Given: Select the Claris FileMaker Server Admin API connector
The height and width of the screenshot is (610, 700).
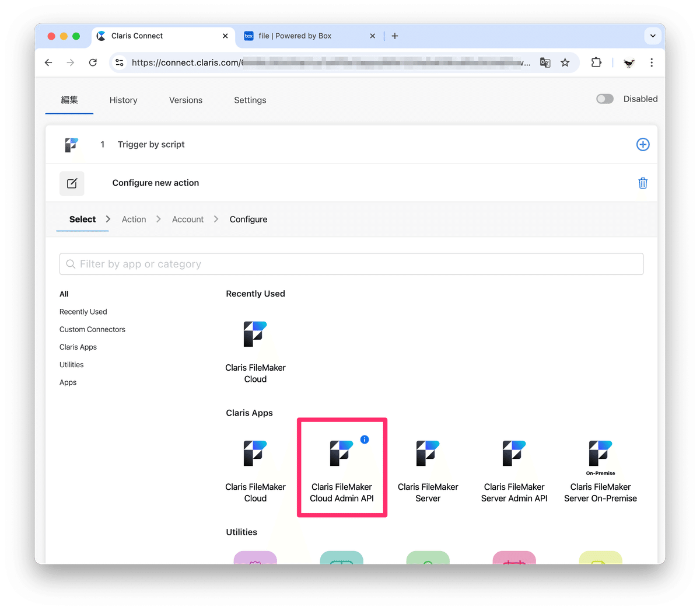Looking at the screenshot, I should tap(514, 467).
